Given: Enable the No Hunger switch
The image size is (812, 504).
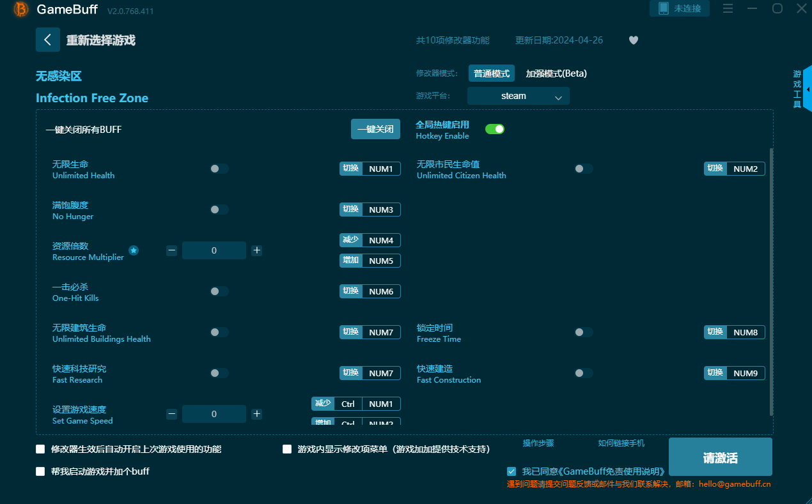Looking at the screenshot, I should click(219, 210).
